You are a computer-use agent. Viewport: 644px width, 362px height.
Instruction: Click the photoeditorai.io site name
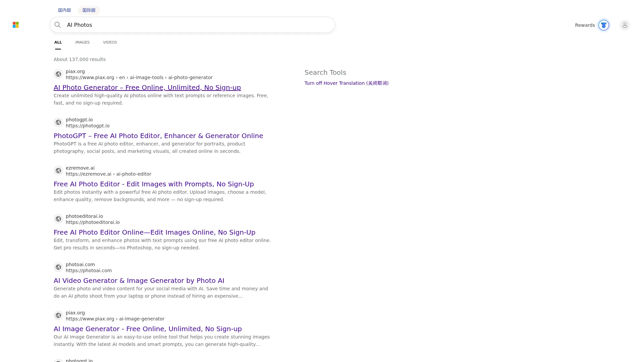pos(84,216)
